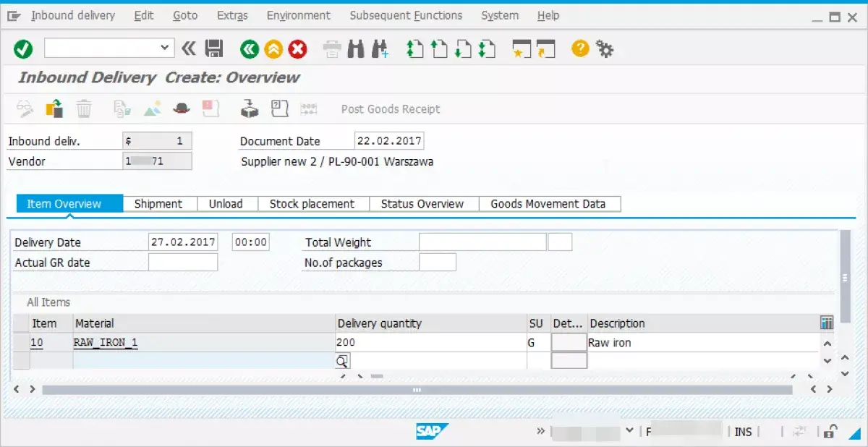This screenshot has width=868, height=447.
Task: Click the green Enter checkmark icon
Action: click(23, 49)
